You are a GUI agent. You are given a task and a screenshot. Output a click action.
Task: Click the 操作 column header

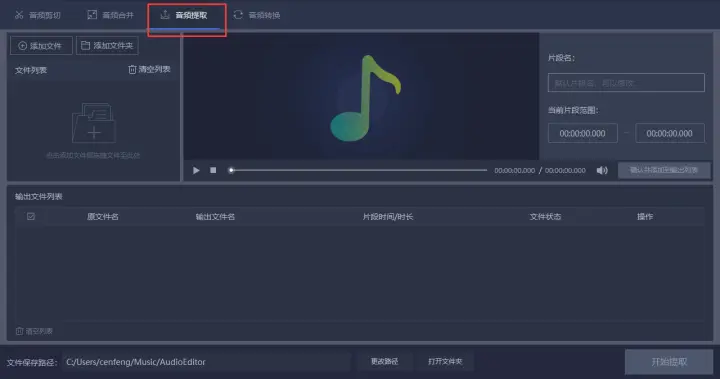pyautogui.click(x=645, y=216)
